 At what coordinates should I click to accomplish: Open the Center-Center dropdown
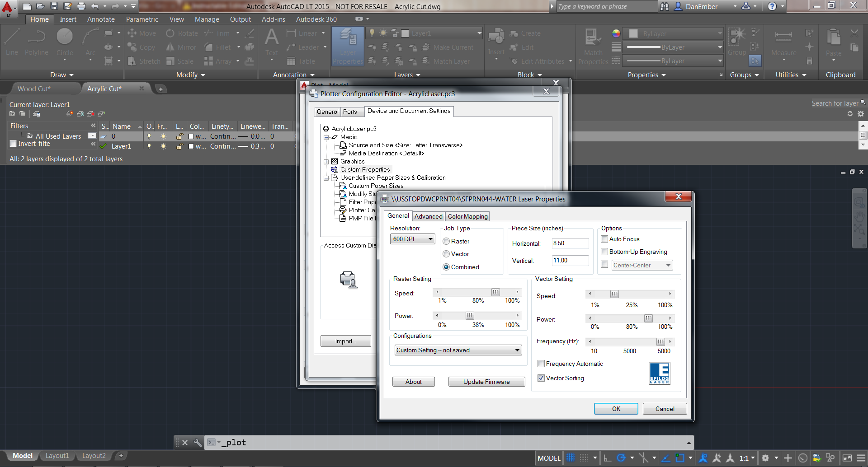click(642, 265)
